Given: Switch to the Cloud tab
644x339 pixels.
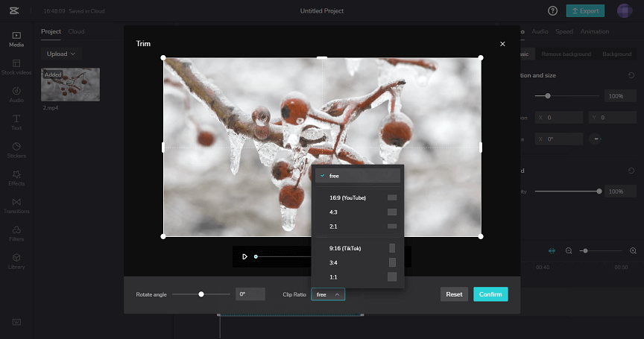Looking at the screenshot, I should pyautogui.click(x=76, y=31).
